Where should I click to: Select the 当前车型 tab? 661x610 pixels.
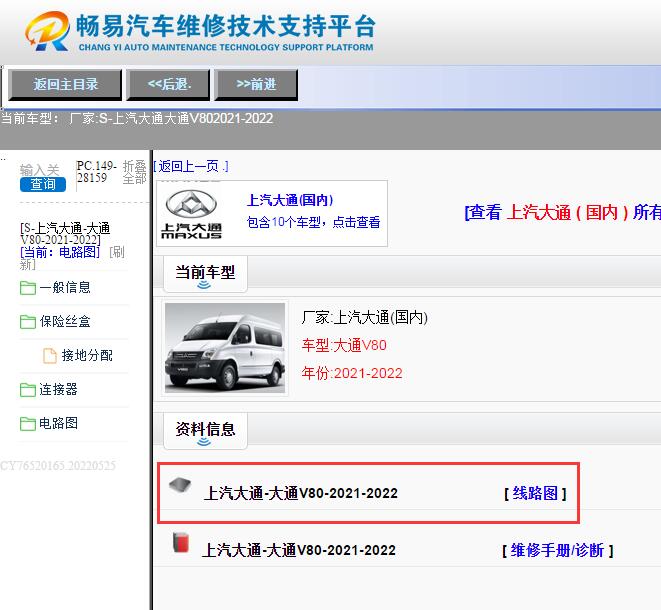click(x=205, y=274)
